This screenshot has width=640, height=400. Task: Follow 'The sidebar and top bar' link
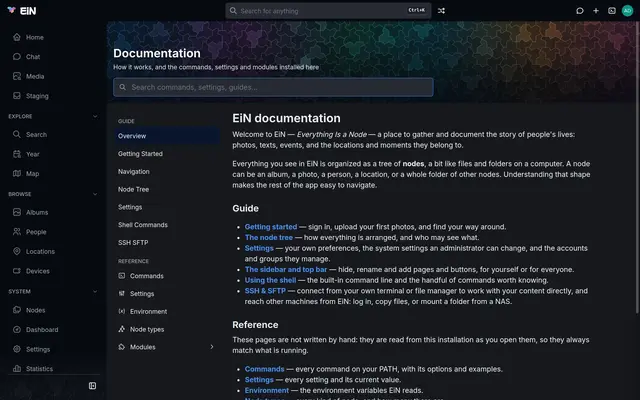pyautogui.click(x=286, y=269)
